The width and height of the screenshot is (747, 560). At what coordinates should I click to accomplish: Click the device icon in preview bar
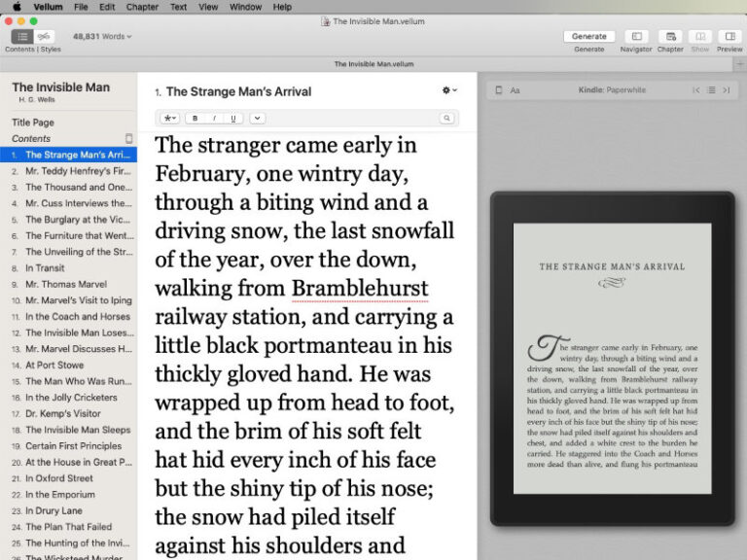coord(499,90)
